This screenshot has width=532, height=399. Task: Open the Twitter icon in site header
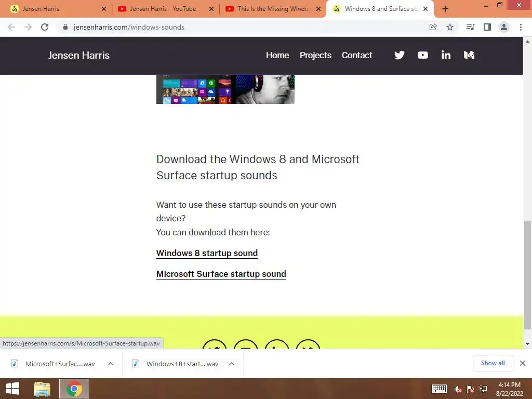(x=400, y=55)
